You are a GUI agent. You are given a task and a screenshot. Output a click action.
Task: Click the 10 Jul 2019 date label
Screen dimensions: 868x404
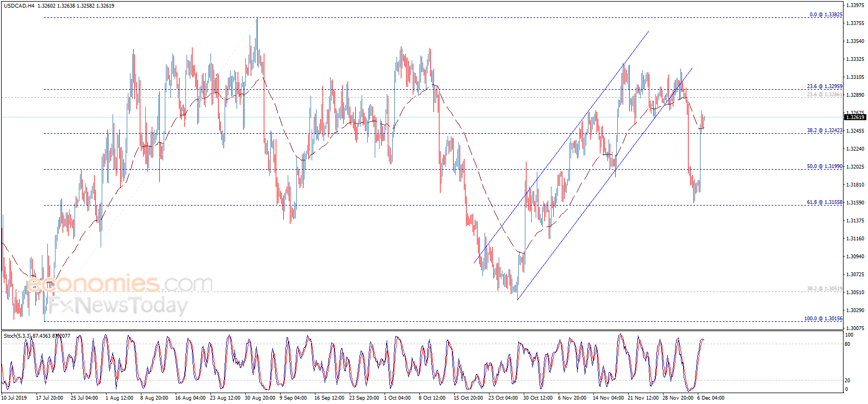14,398
